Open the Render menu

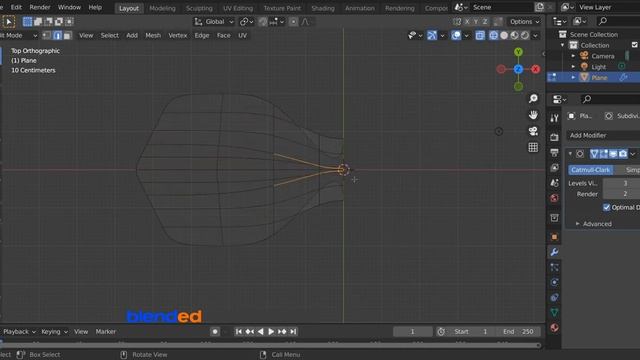[x=40, y=7]
